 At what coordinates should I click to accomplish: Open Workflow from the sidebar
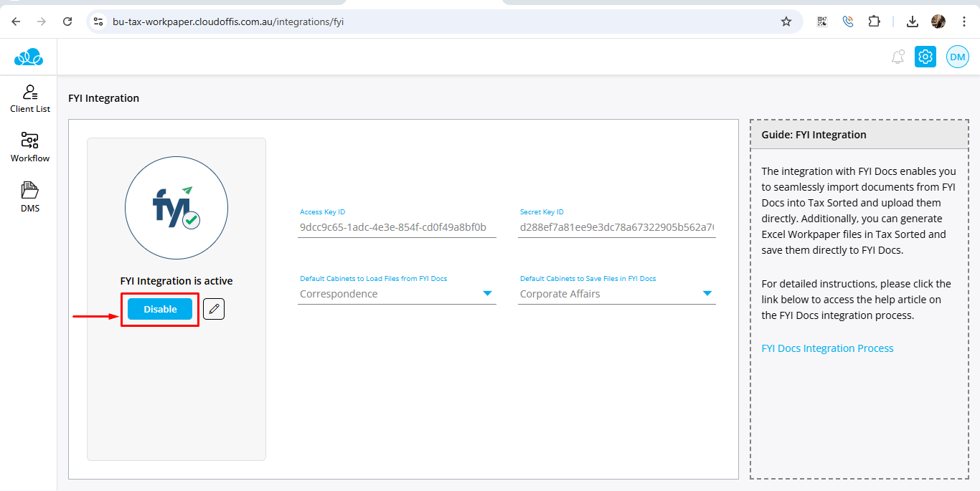point(30,148)
